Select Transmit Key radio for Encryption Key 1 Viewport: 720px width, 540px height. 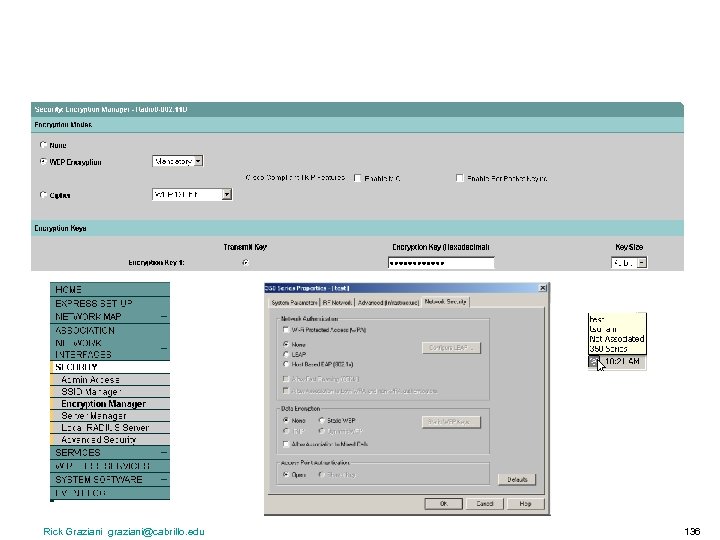246,262
